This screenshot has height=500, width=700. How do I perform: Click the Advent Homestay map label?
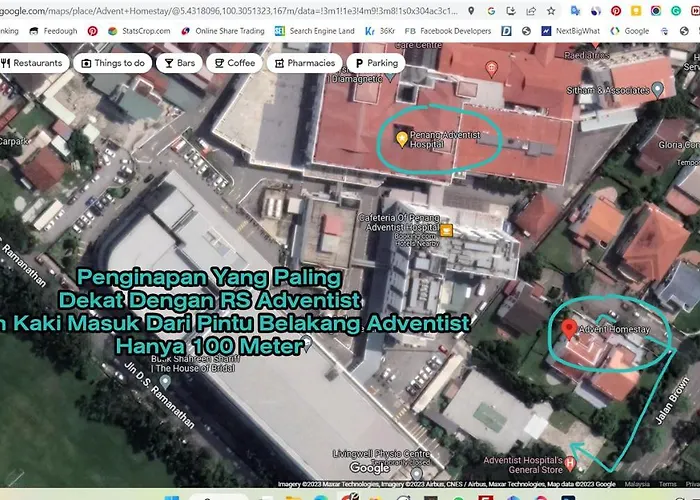(x=614, y=329)
